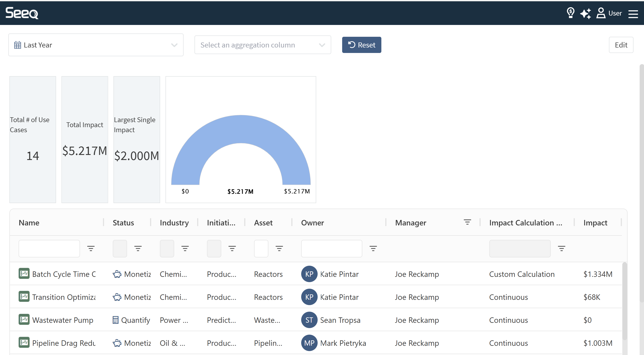This screenshot has height=355, width=644.
Task: Open the sparkles AI assistant icon
Action: (586, 13)
